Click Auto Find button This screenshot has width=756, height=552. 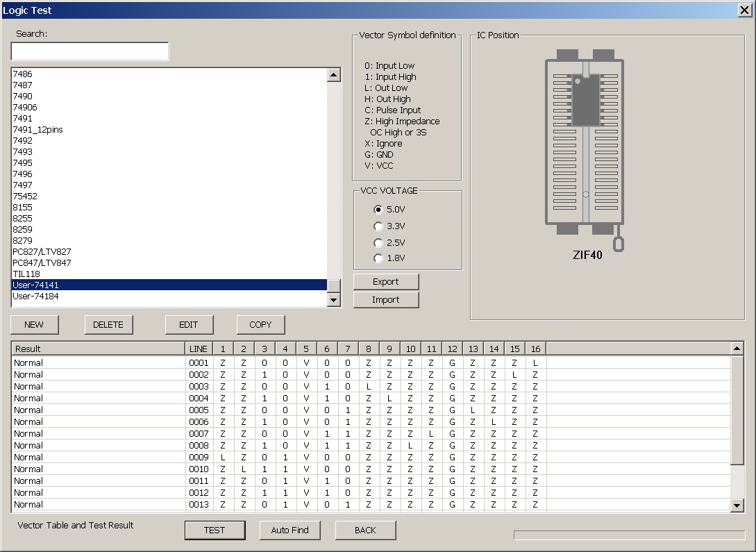pyautogui.click(x=289, y=530)
